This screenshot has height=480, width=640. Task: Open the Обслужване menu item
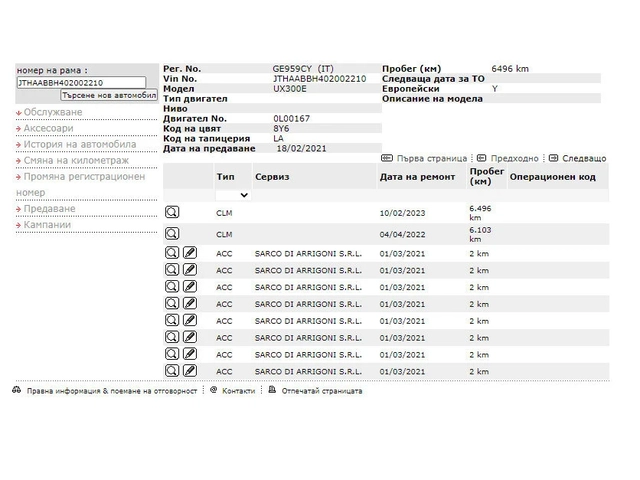[x=53, y=112]
